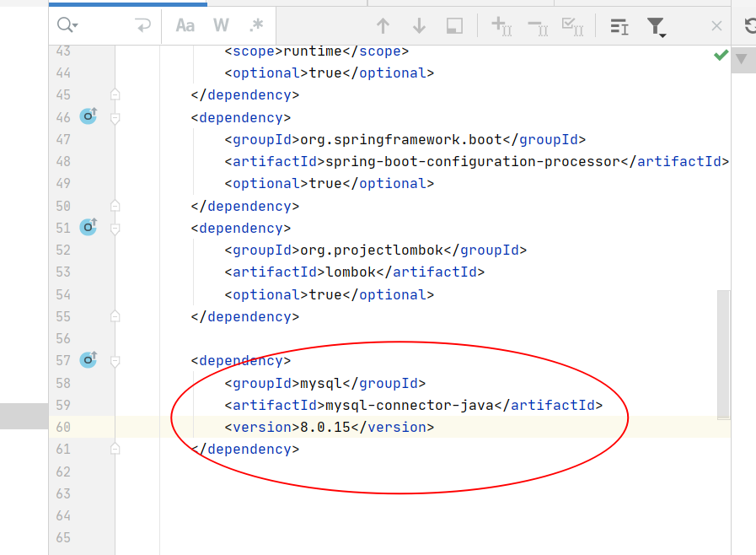The width and height of the screenshot is (756, 555).
Task: Click org.springframework.boot groupId text
Action: [401, 139]
